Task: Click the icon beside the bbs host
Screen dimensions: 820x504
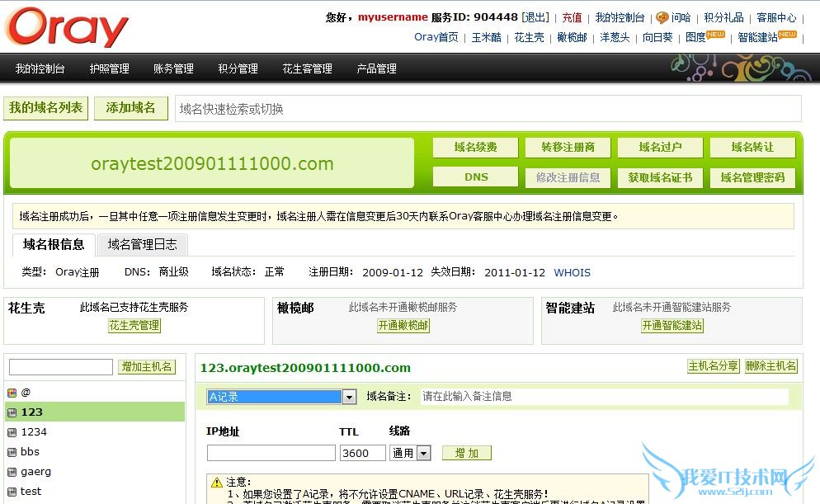Action: 12,452
